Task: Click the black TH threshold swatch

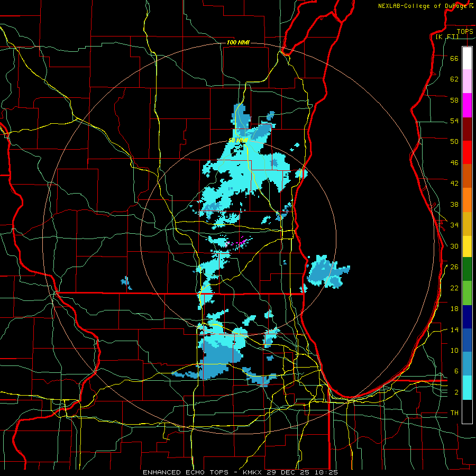Action: (467, 411)
